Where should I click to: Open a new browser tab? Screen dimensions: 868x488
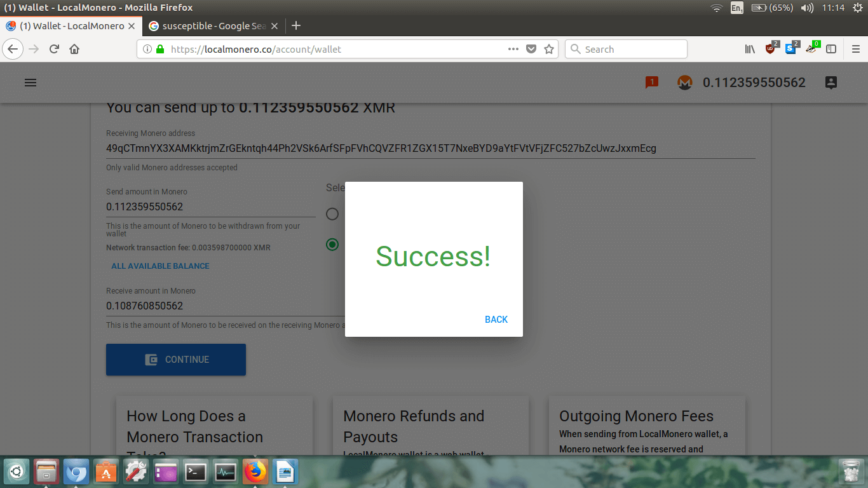[295, 26]
